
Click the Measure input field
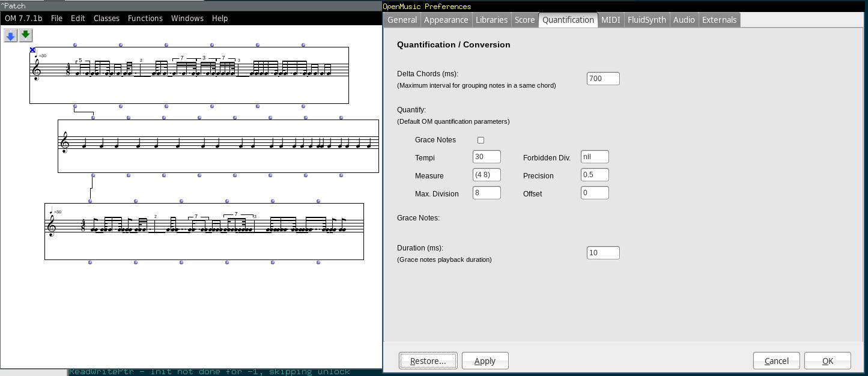pos(487,175)
